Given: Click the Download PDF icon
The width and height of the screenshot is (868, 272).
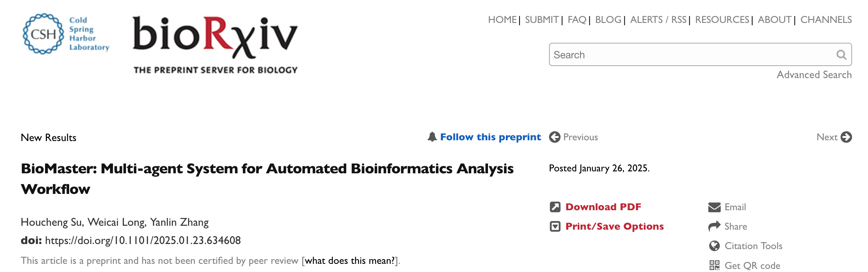Looking at the screenshot, I should click(x=555, y=207).
